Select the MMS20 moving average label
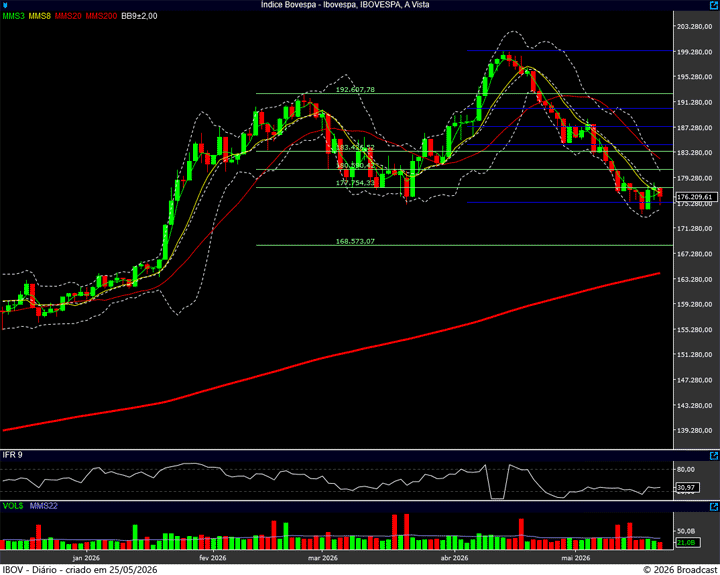Viewport: 720px width, 575px height. (x=68, y=16)
